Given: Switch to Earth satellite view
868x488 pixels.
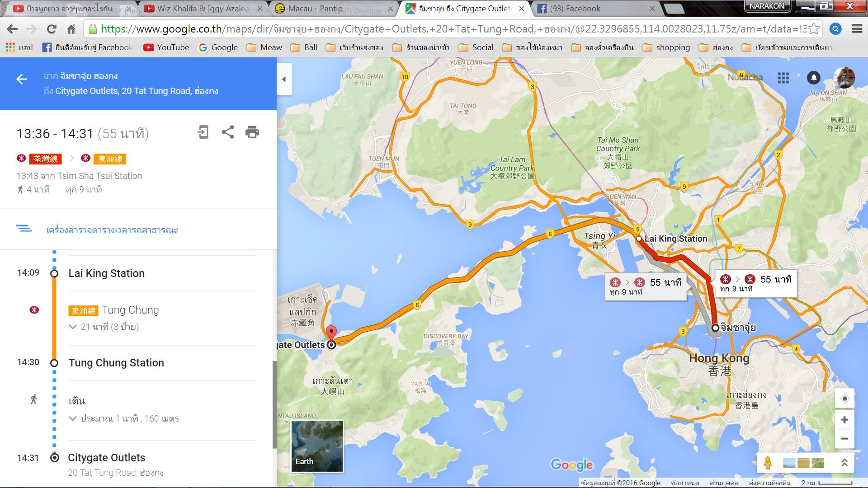Looking at the screenshot, I should (317, 446).
